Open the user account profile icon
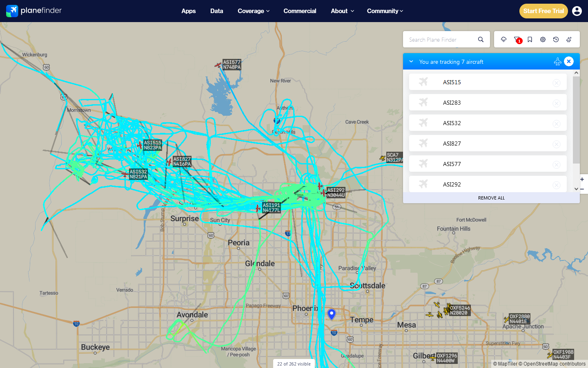588x368 pixels. [577, 11]
